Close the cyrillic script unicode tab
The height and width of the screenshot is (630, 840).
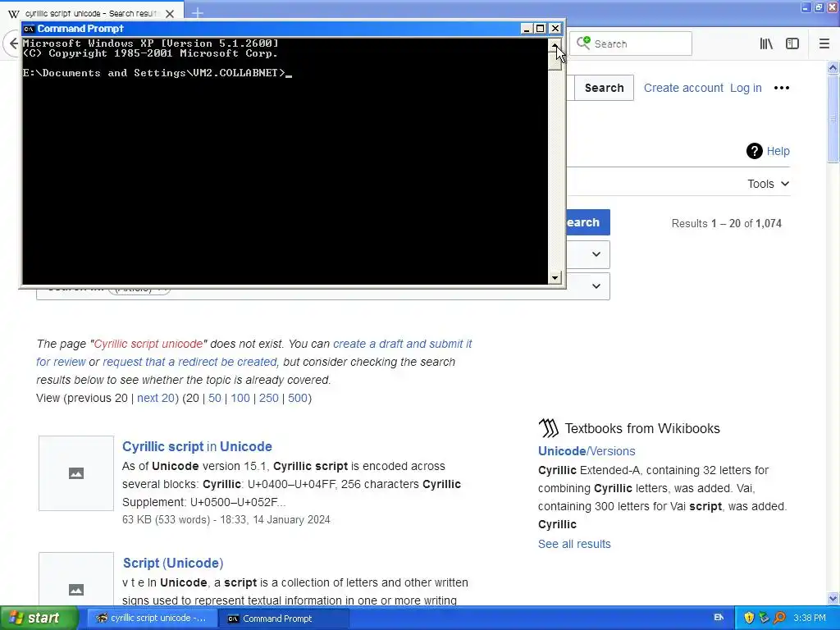click(x=170, y=13)
